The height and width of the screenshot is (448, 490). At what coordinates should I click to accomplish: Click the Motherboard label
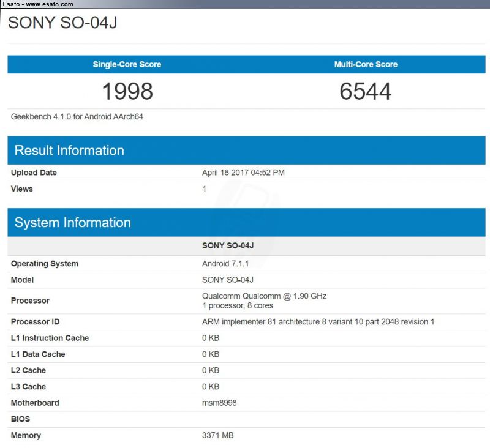click(35, 403)
